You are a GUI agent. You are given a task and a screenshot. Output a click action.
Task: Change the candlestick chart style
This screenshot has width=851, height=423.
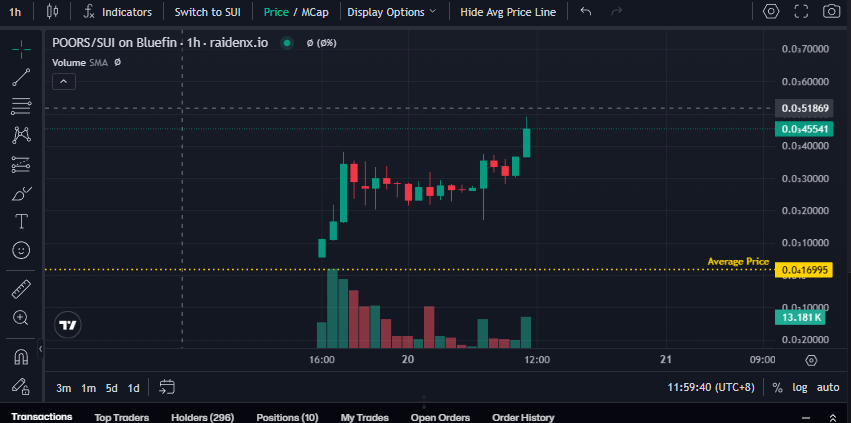[x=53, y=11]
